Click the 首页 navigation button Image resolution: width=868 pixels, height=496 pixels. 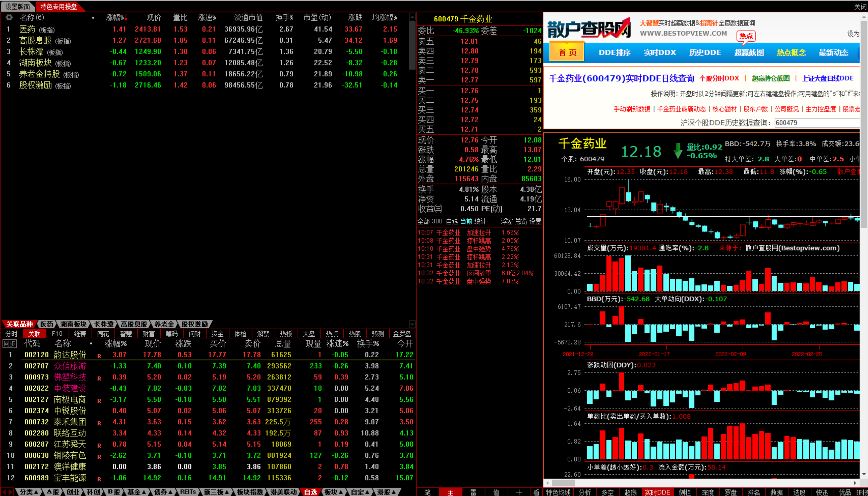tap(567, 53)
